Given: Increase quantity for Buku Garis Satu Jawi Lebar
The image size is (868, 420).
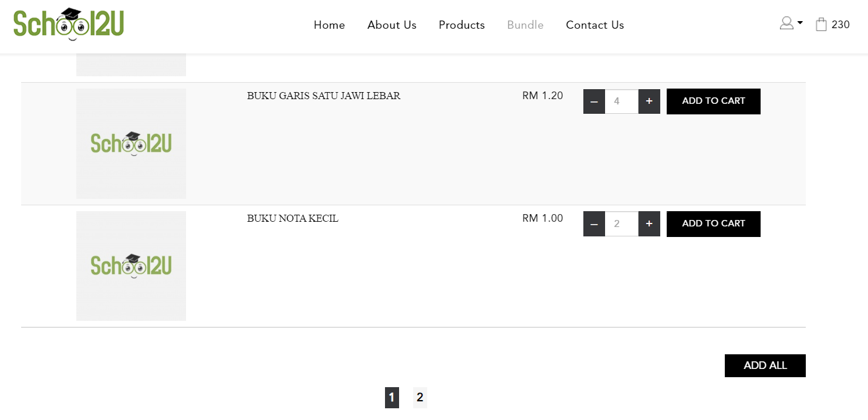Looking at the screenshot, I should point(649,101).
